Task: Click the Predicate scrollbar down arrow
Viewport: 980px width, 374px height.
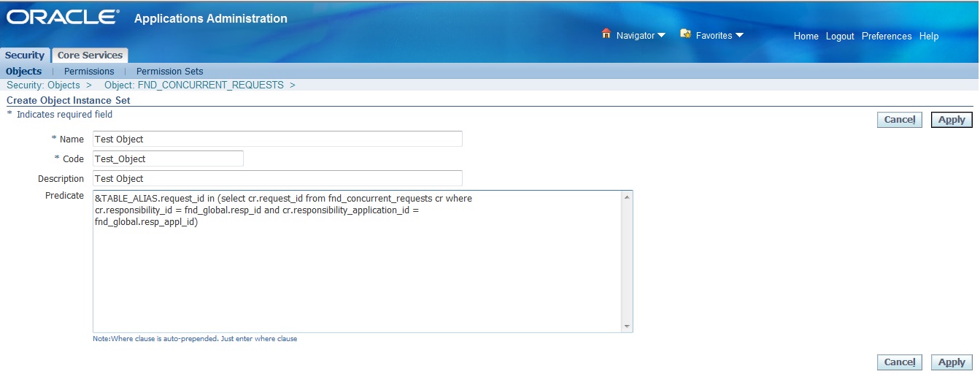Action: (627, 327)
